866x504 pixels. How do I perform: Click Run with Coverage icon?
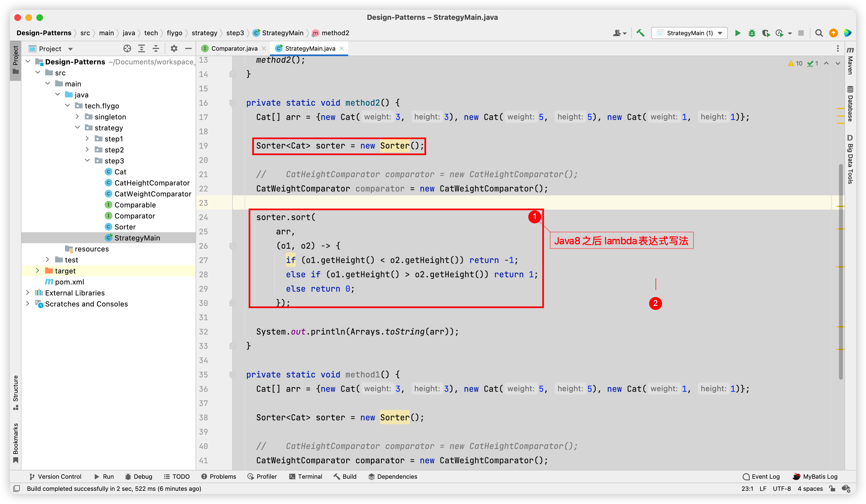pos(766,33)
